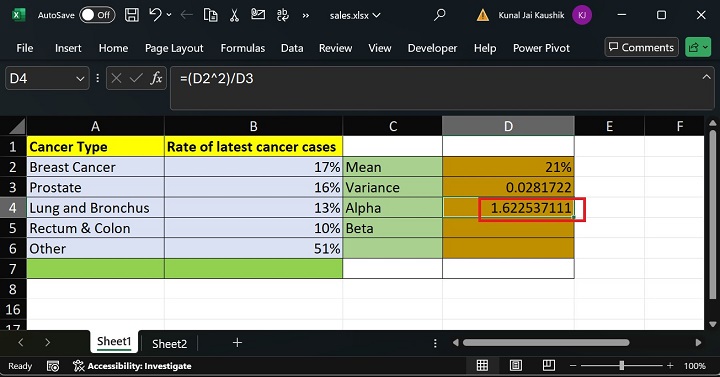The width and height of the screenshot is (720, 377).
Task: Select the Variance value 0.0281722 cell
Action: [x=508, y=187]
